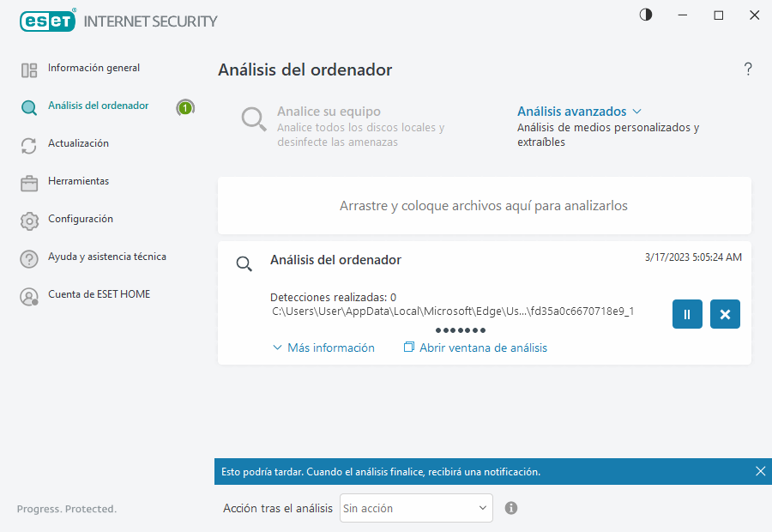Viewport: 772px width, 532px height.
Task: Toggle the dark mode contrast switch
Action: (645, 15)
